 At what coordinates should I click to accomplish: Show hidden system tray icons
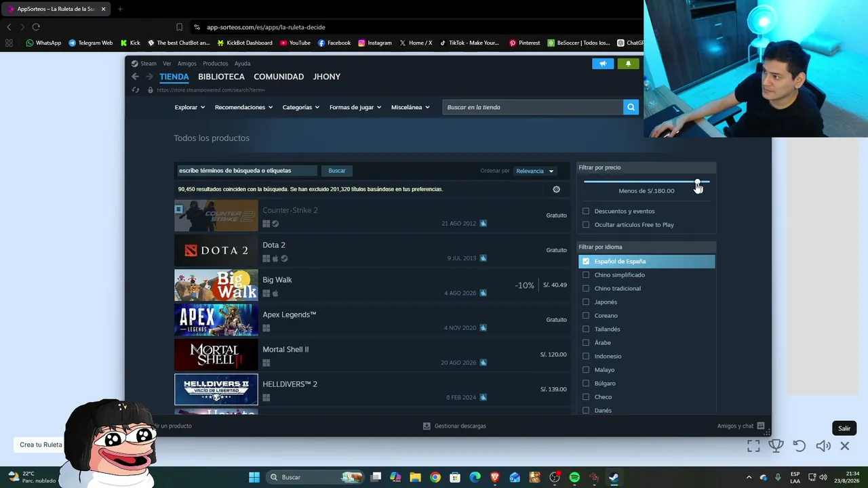(x=749, y=477)
